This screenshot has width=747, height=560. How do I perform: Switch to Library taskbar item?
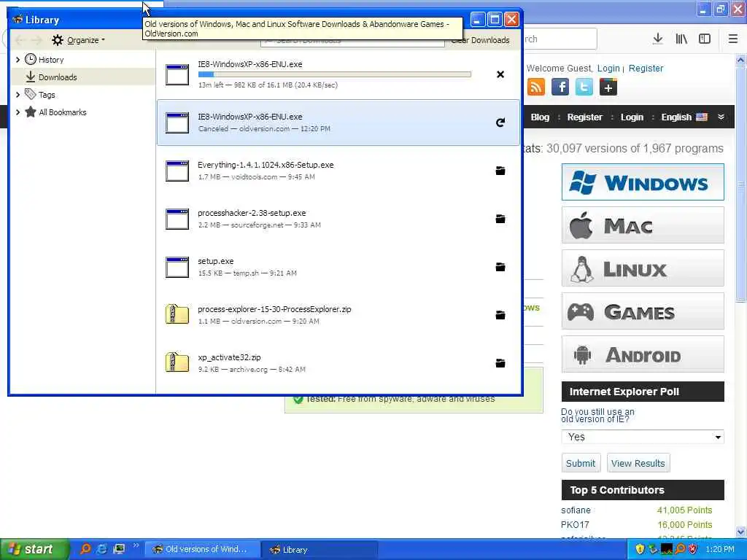pyautogui.click(x=320, y=549)
